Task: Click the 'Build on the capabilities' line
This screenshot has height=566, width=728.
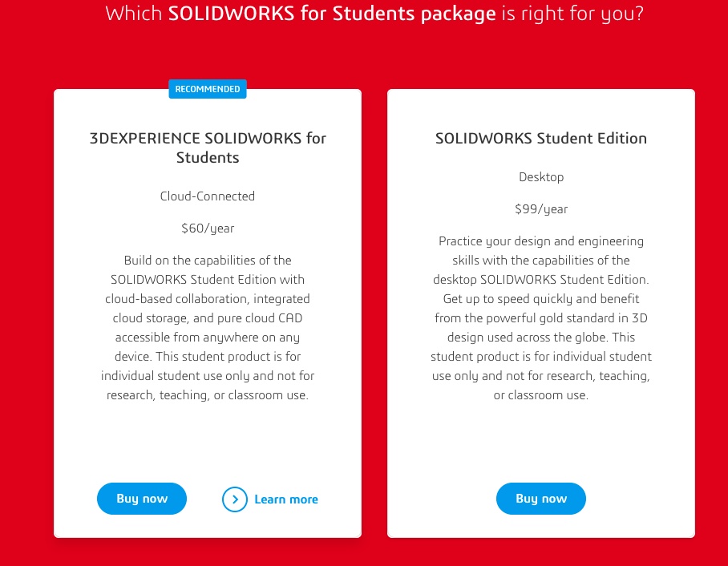Action: point(208,261)
